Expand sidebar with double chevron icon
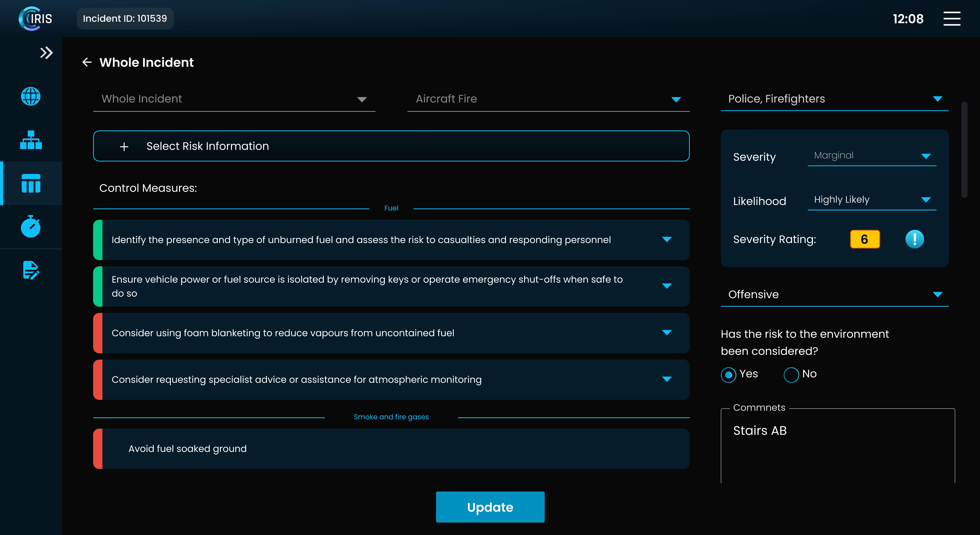 pyautogui.click(x=46, y=53)
